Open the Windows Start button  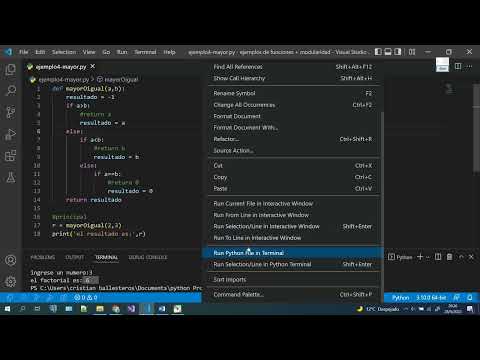click(x=7, y=309)
